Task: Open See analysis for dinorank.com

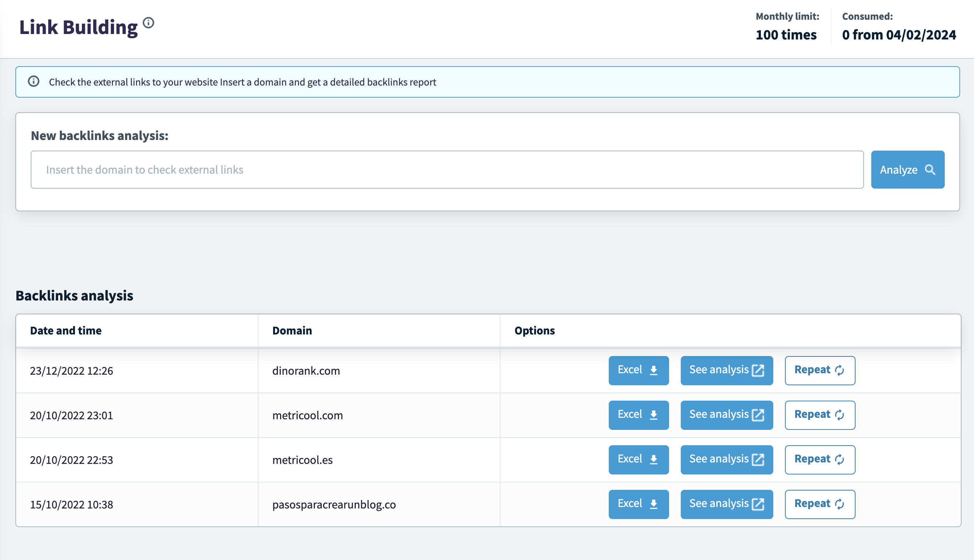Action: tap(726, 370)
